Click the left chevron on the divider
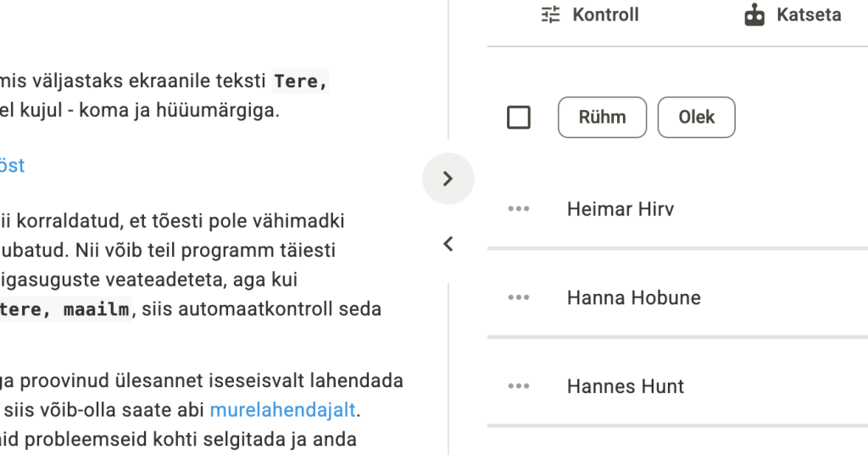Image resolution: width=868 pixels, height=455 pixels. [x=448, y=244]
